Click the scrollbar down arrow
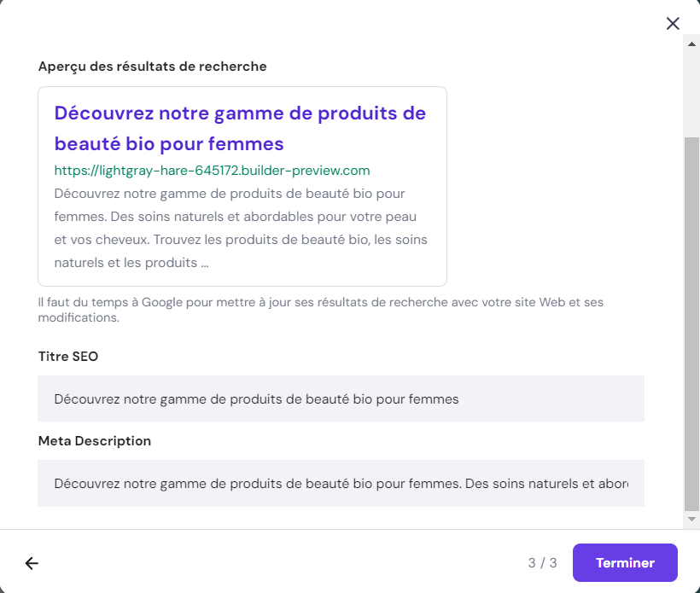 coord(692,519)
